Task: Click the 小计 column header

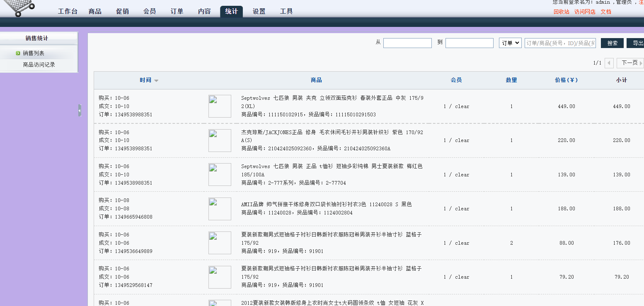Action: point(622,80)
